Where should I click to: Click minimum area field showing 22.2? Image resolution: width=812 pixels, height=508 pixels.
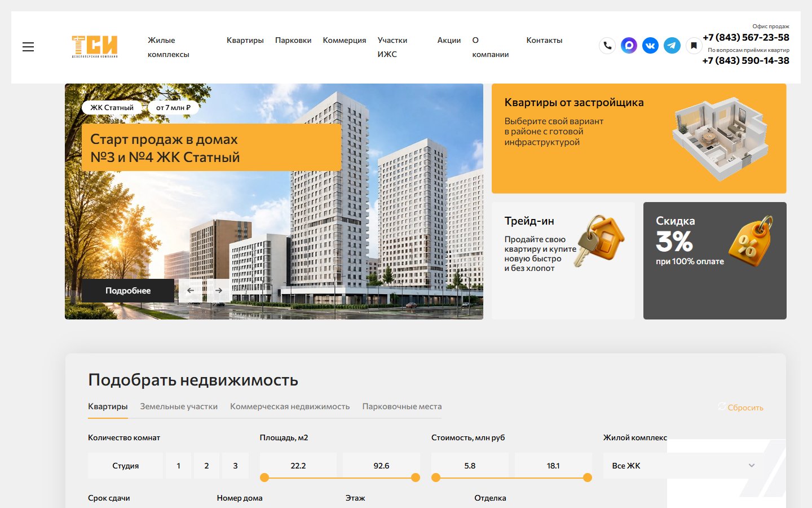coord(298,466)
